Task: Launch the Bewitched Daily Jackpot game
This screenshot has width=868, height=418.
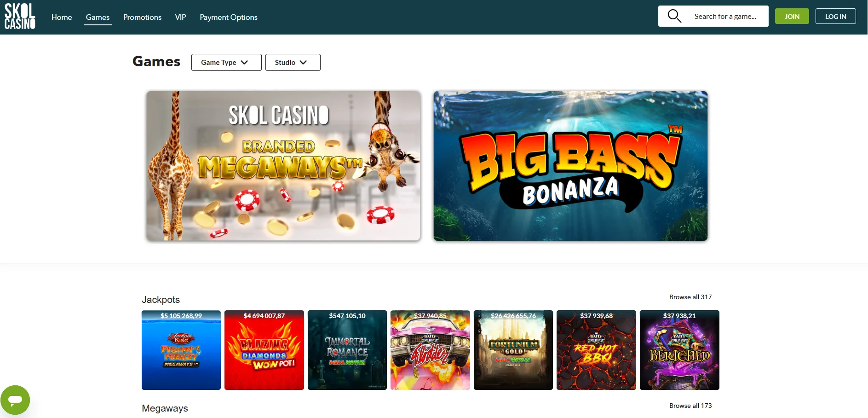Action: point(679,350)
